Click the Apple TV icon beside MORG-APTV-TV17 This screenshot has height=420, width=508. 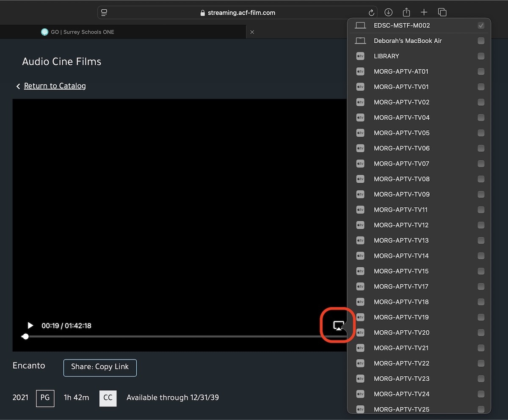(x=360, y=286)
